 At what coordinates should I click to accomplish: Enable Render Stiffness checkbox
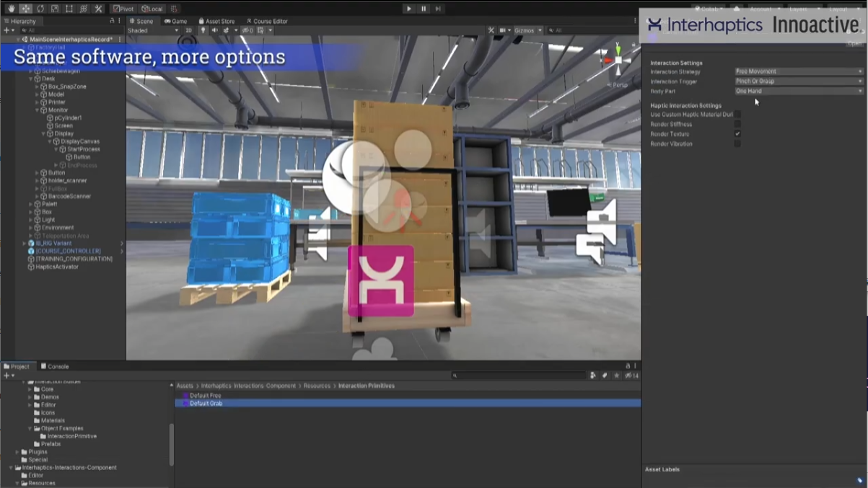point(737,124)
